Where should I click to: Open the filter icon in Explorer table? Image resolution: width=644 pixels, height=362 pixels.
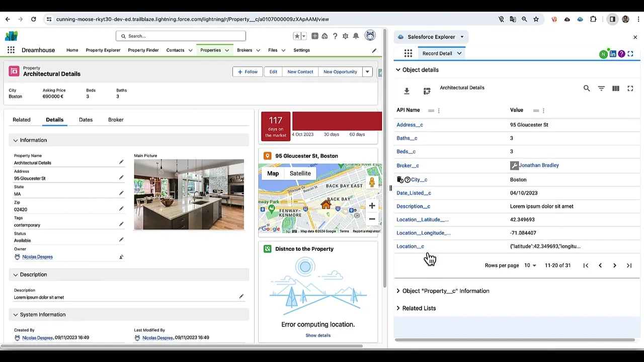(601, 88)
